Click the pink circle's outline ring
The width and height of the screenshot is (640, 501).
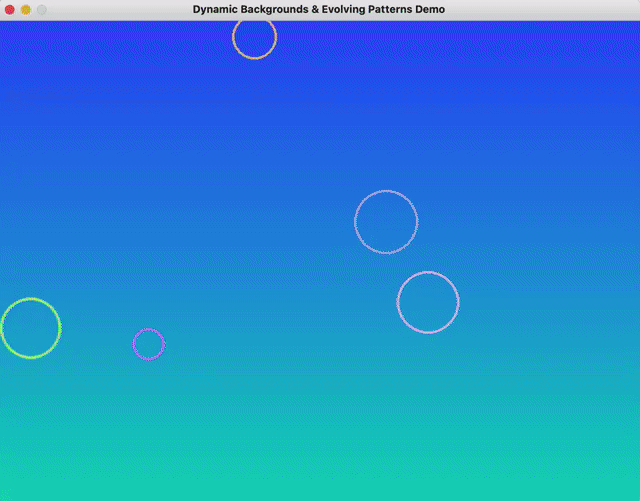point(458,302)
